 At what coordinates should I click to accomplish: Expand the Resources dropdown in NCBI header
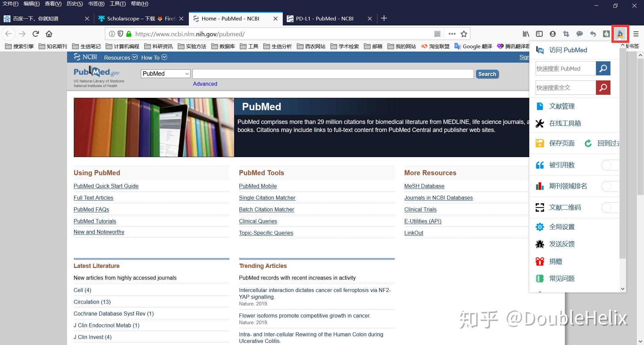click(x=120, y=57)
